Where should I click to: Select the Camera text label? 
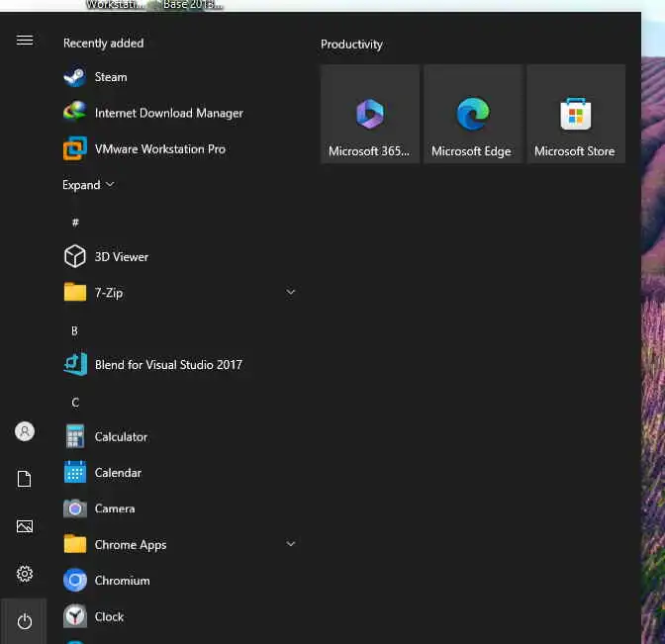pos(115,508)
